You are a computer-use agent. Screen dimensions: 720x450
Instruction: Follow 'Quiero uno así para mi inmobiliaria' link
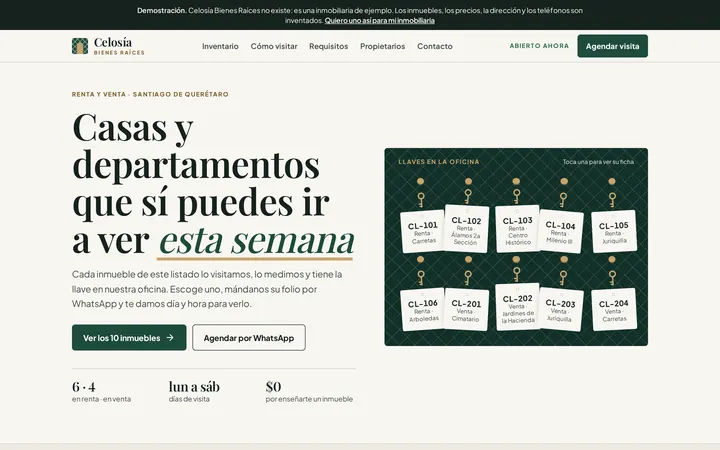coord(380,21)
